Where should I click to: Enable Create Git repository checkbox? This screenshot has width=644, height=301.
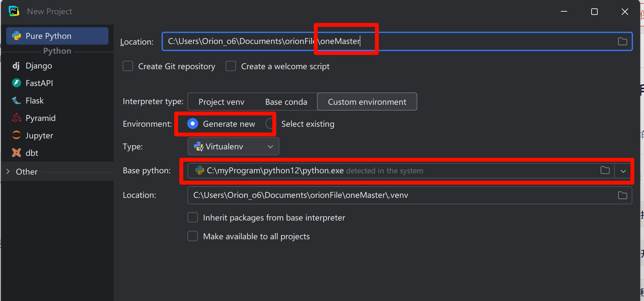click(128, 66)
